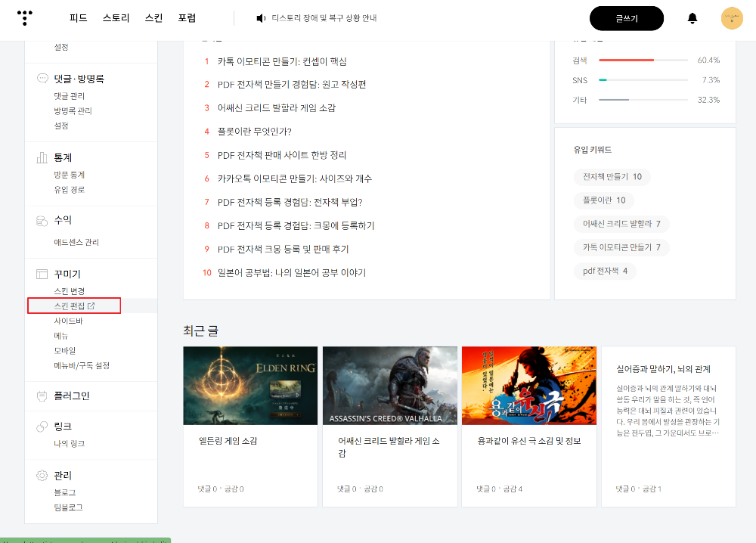Open 플러그인 section
756x543 pixels.
click(x=71, y=396)
